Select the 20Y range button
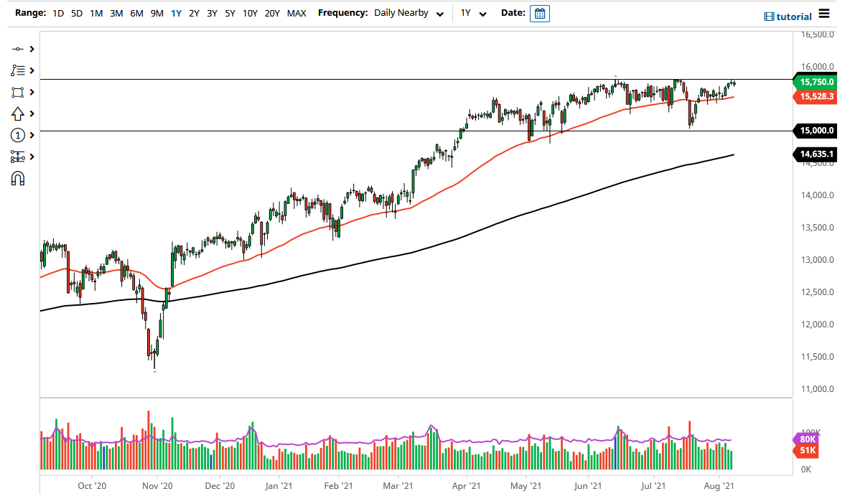The image size is (845, 504). 273,13
